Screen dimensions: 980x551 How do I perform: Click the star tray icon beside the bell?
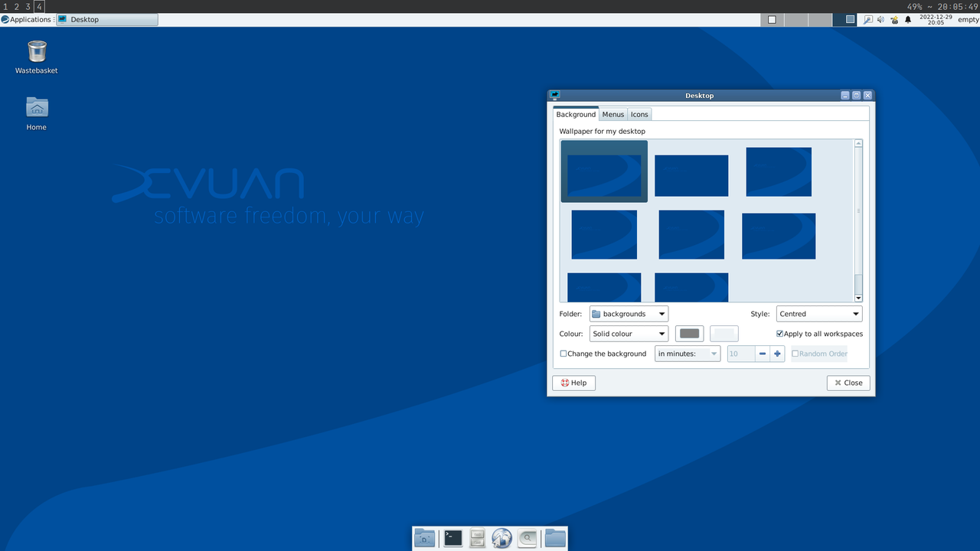point(894,20)
